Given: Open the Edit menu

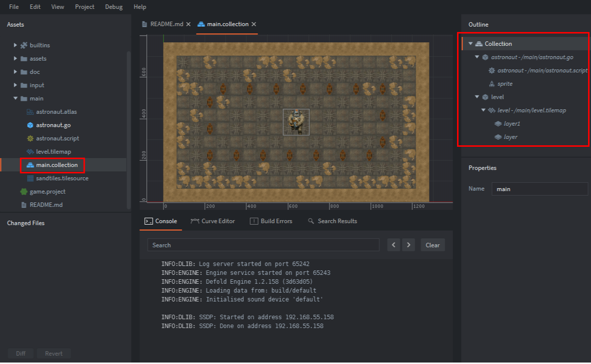Looking at the screenshot, I should (35, 7).
